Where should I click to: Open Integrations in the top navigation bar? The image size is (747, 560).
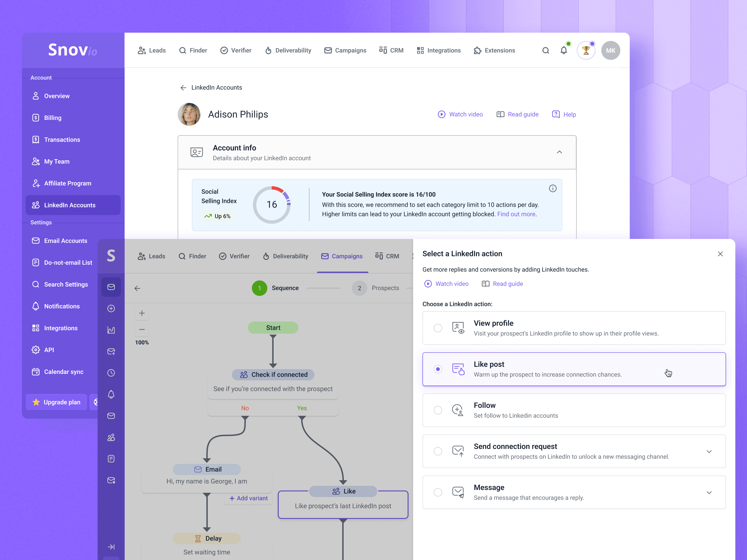point(439,51)
